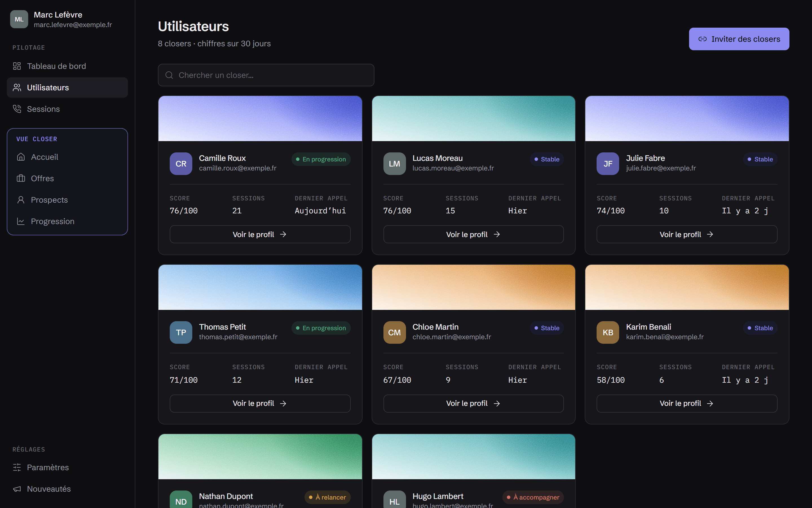The image size is (812, 508).
Task: Click Camille Roux's purple banner image
Action: click(x=260, y=119)
